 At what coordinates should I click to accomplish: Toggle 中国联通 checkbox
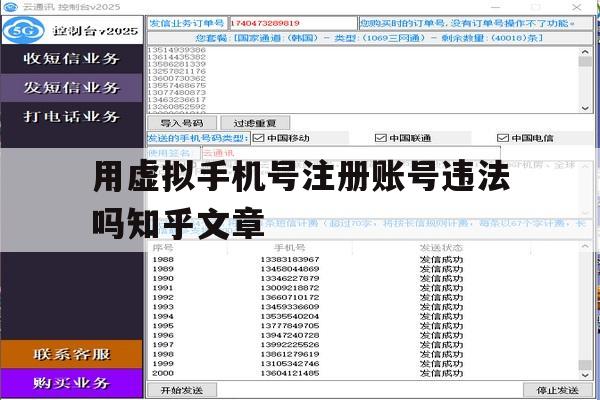tap(381, 138)
